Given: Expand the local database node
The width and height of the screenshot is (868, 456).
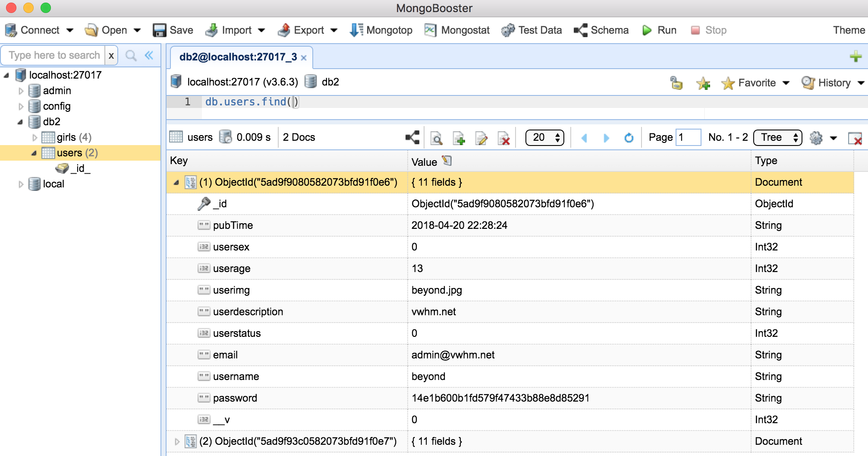Looking at the screenshot, I should pos(21,184).
